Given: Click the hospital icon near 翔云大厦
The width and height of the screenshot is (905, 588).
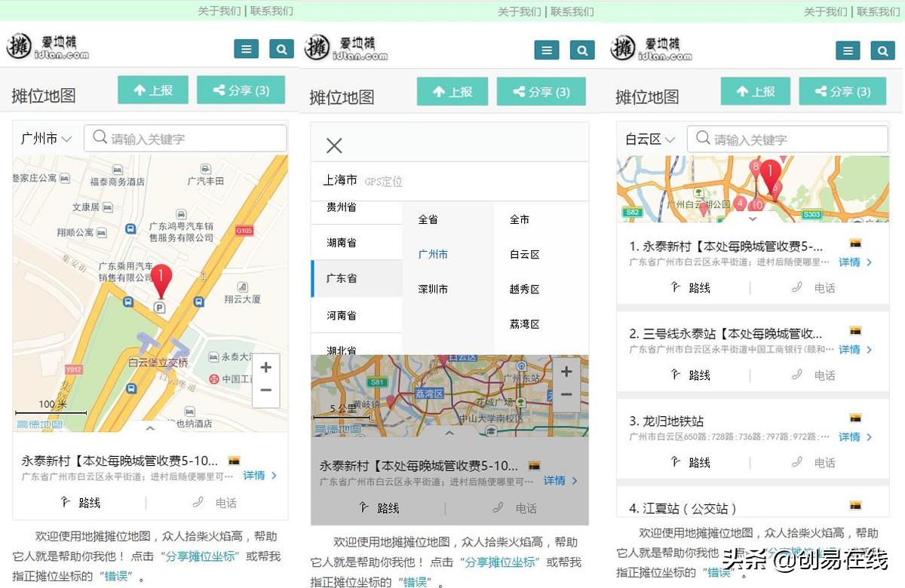Looking at the screenshot, I should [242, 286].
